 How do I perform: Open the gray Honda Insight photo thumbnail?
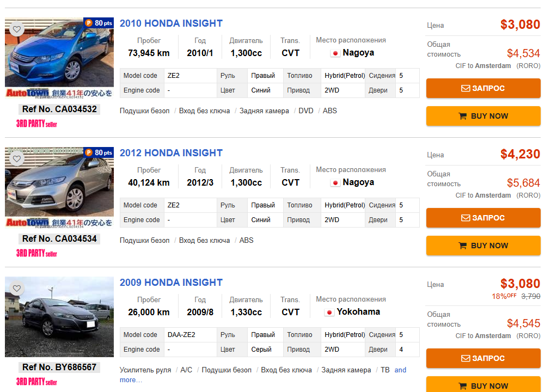pos(59,317)
